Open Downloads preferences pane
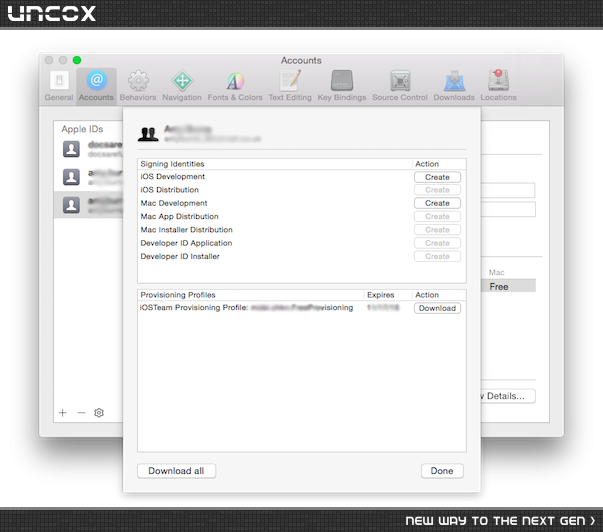This screenshot has width=603, height=532. coord(454,86)
